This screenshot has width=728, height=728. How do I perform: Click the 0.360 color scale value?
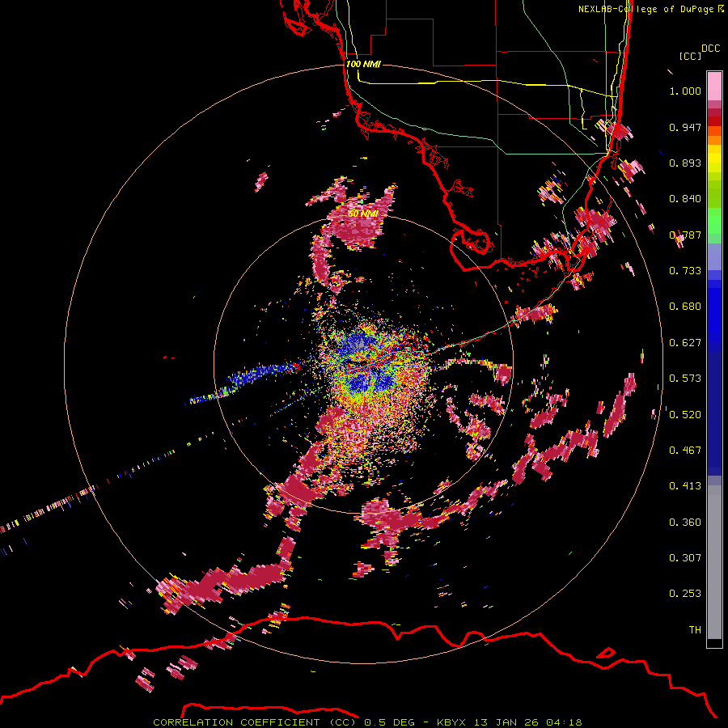click(685, 523)
